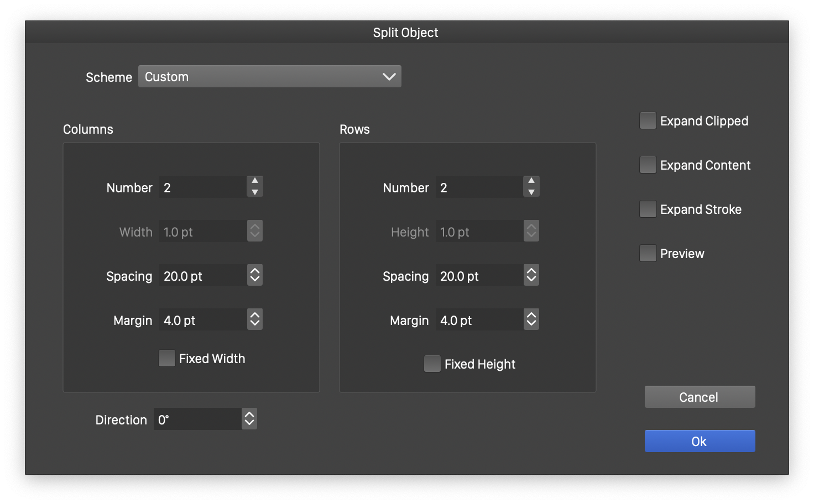
Task: Turn on the Preview checkbox
Action: (x=648, y=254)
